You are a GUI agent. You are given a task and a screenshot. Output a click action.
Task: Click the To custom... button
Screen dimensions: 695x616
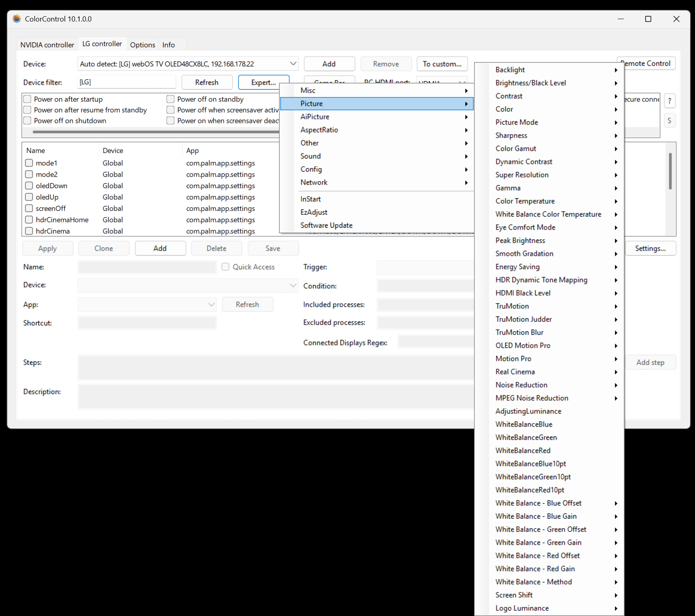[x=442, y=64]
